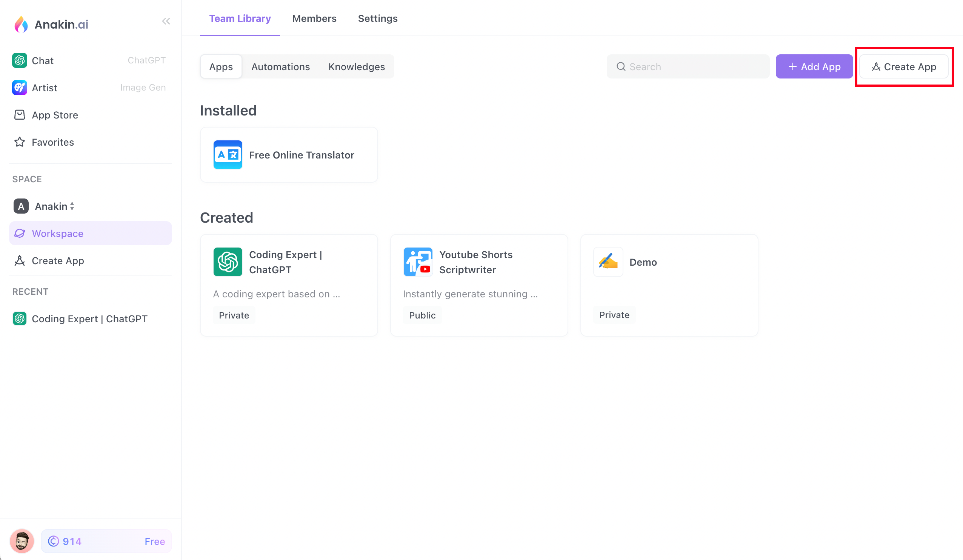Click the magnifier icon in the search box

coord(621,66)
